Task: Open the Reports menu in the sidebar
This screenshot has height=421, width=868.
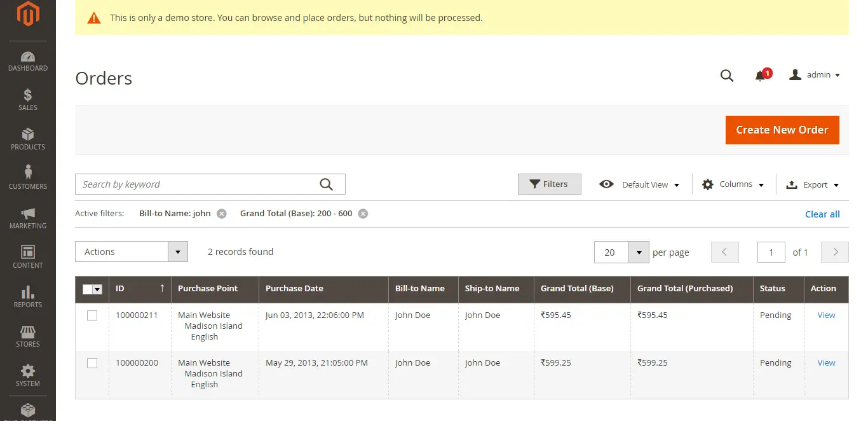Action: 27,297
